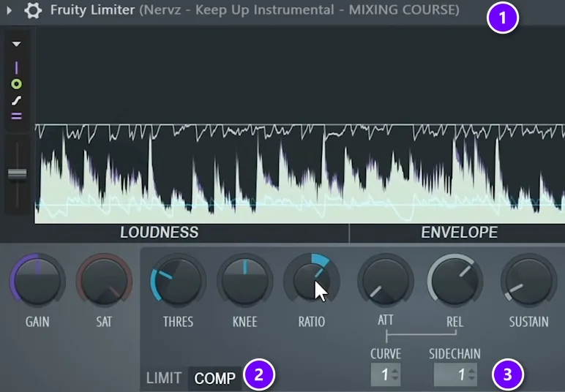Expand the plugin menu arrow beside gear
This screenshot has width=565, height=392.
[10, 10]
